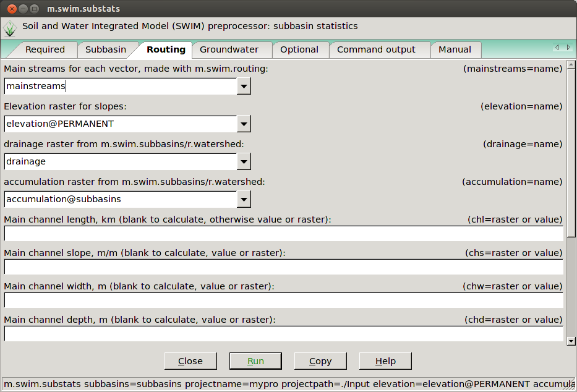The width and height of the screenshot is (577, 392).
Task: Click the scrollbar down arrow
Action: tap(571, 341)
